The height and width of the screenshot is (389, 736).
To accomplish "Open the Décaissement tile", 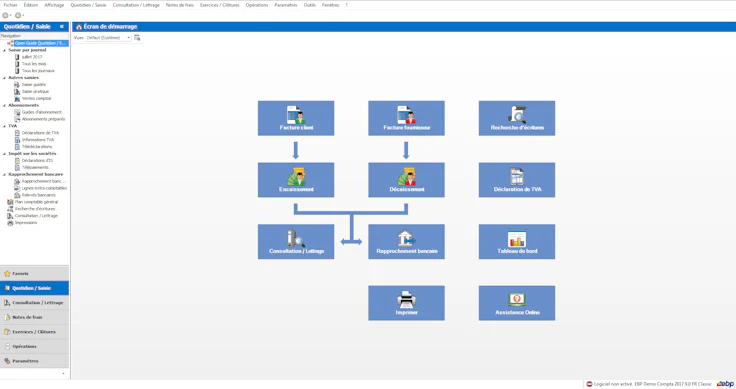I will pos(406,180).
